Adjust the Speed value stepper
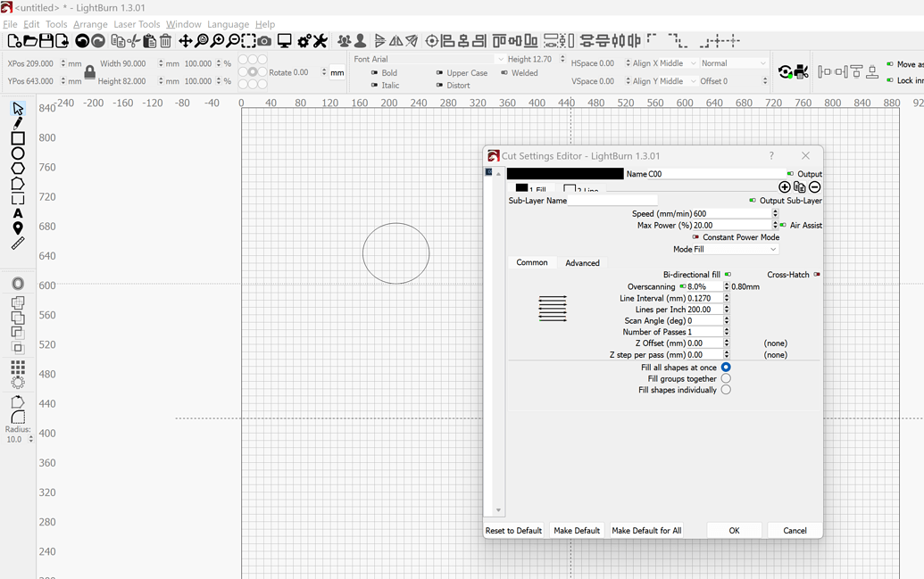 [x=775, y=213]
